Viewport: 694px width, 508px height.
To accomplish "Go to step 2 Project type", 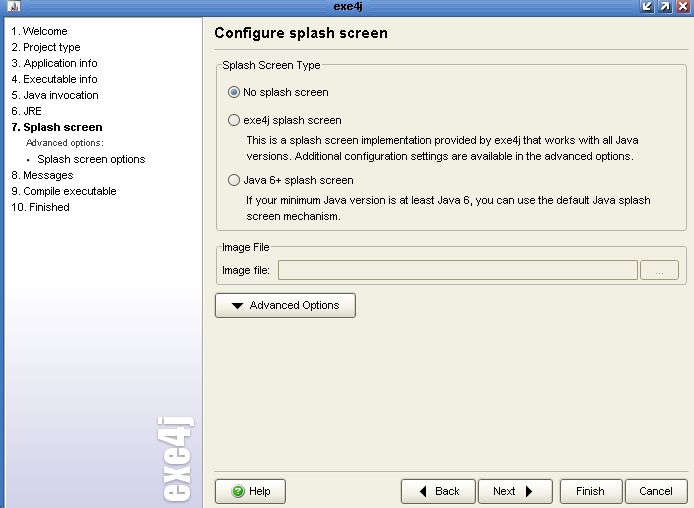I will (x=46, y=47).
